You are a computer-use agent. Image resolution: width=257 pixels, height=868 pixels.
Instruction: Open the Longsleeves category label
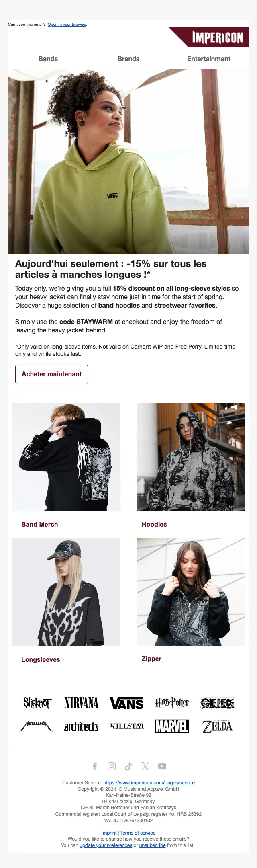(x=41, y=659)
